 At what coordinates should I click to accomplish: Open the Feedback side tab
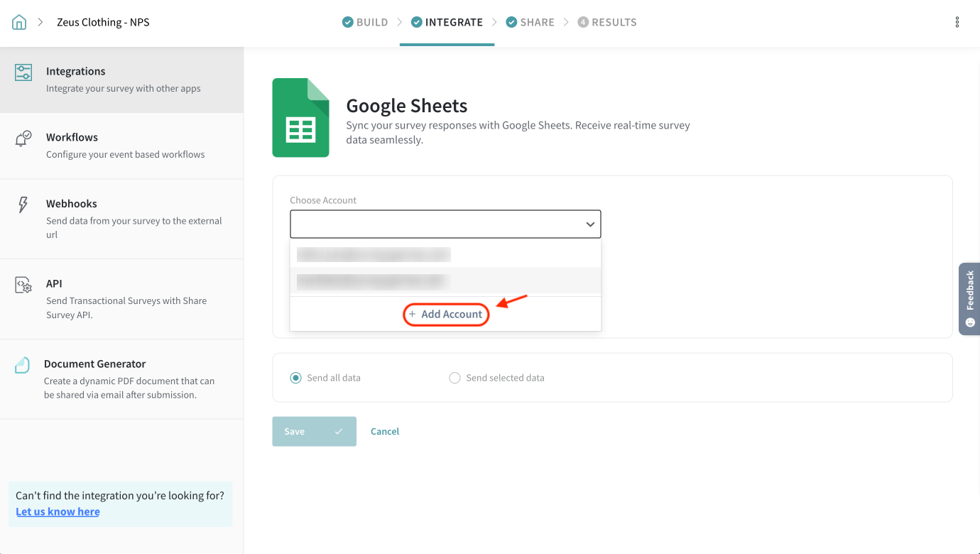coord(969,298)
